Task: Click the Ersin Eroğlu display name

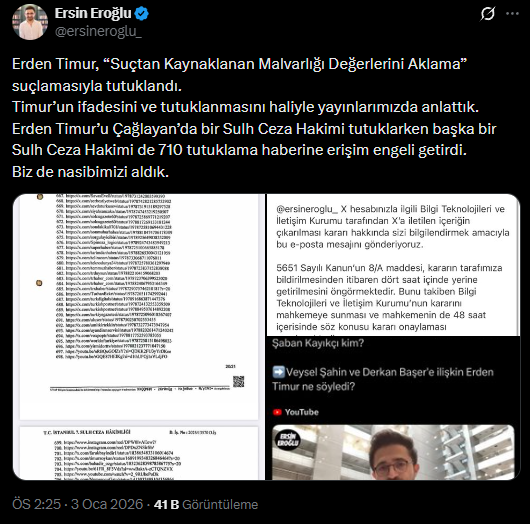Action: point(93,14)
